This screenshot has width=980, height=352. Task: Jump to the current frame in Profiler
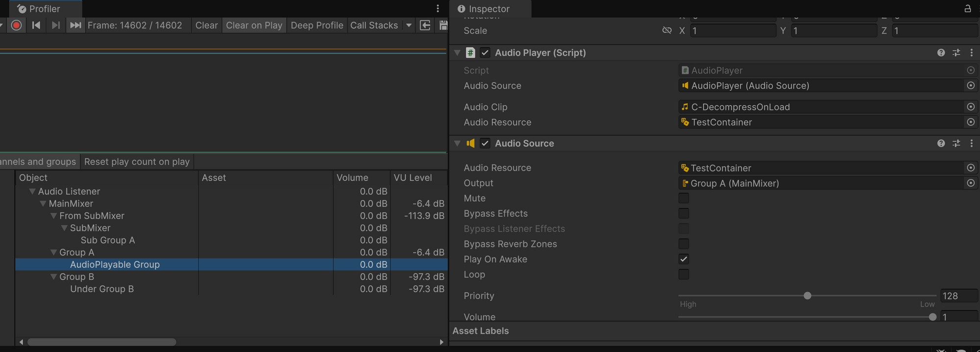pyautogui.click(x=75, y=25)
